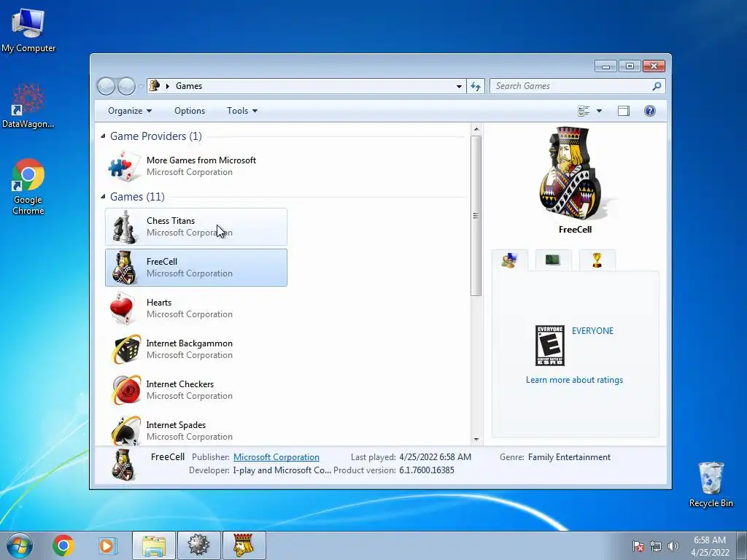Screen dimensions: 747x560
Task: Click the FreeCell icon in details pane
Action: click(x=123, y=464)
